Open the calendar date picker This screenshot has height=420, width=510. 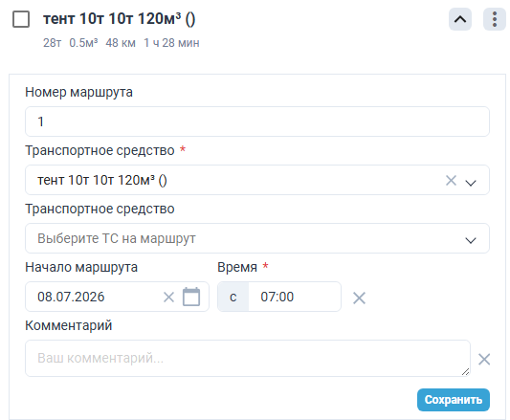pos(191,297)
